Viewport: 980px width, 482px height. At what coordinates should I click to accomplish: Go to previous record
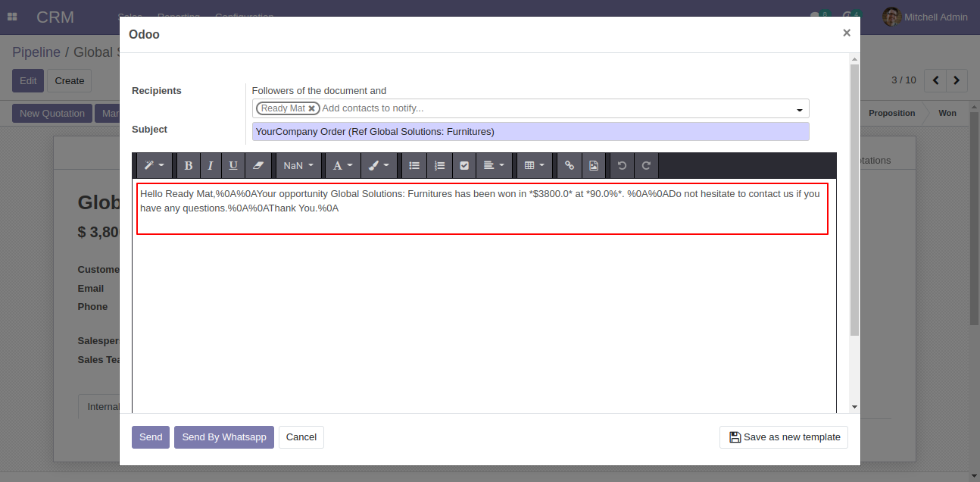point(936,80)
